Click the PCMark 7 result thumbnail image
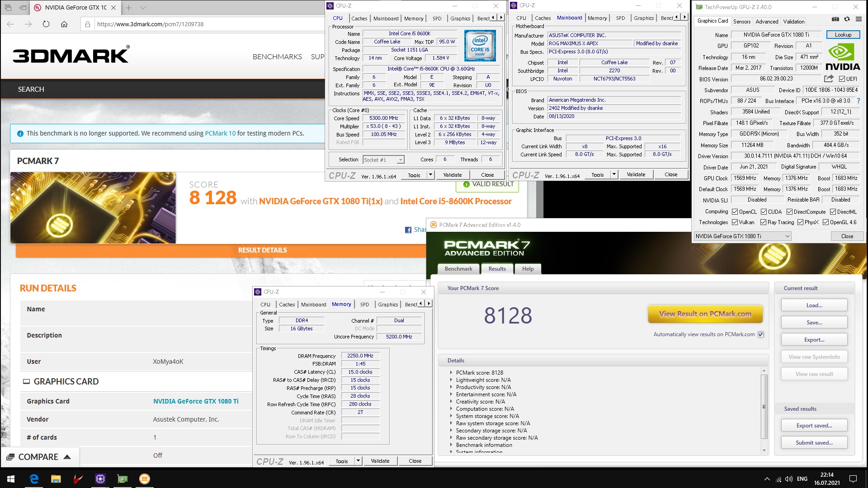 93,208
